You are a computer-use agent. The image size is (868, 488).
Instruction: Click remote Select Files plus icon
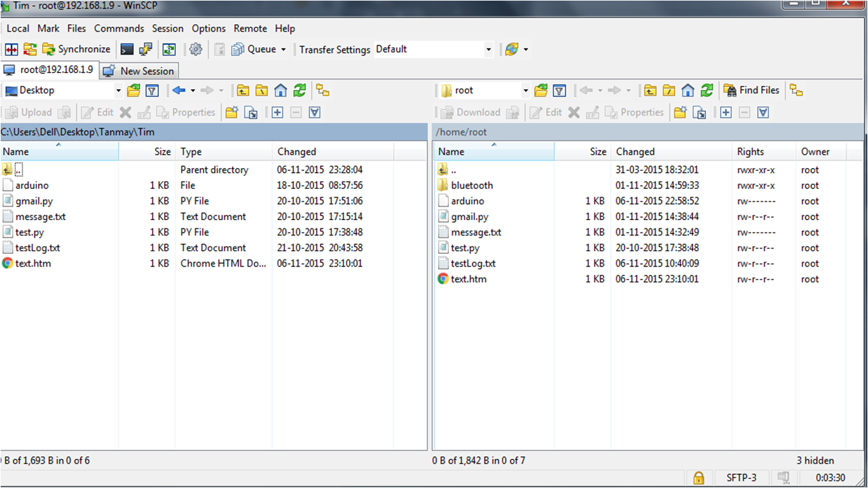point(726,113)
